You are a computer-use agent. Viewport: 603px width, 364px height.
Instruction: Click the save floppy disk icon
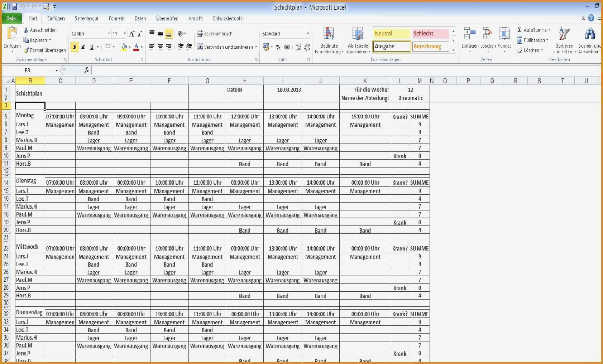[x=15, y=6]
